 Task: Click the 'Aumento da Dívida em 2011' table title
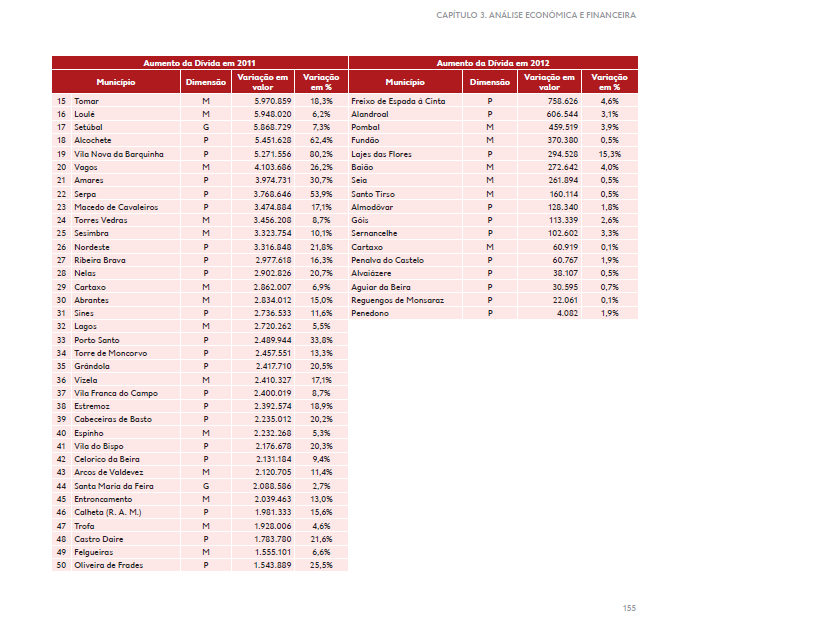click(199, 62)
